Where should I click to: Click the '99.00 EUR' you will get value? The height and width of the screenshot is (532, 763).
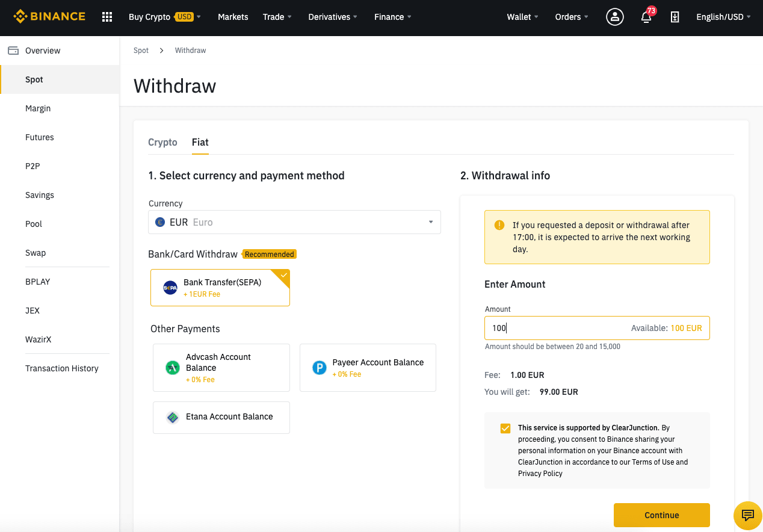[x=559, y=392]
